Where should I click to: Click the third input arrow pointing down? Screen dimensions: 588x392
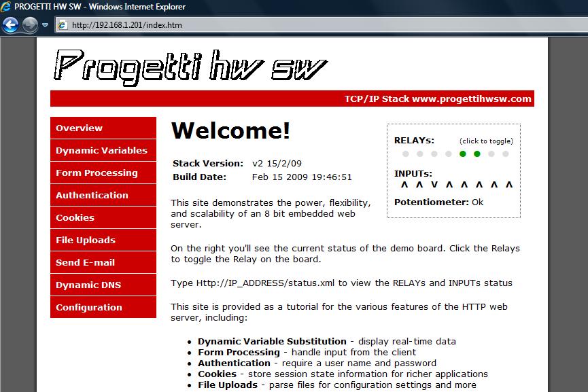click(434, 184)
